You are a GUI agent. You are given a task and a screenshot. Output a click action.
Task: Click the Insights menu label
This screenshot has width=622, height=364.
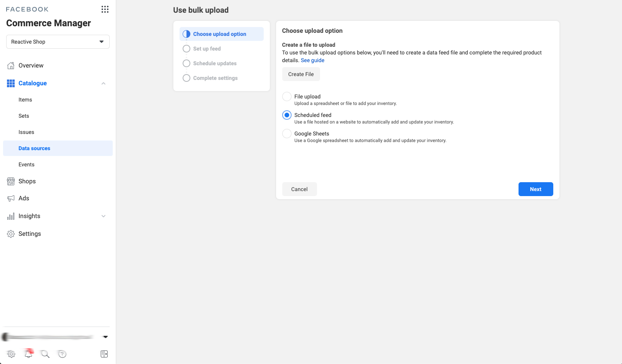click(29, 216)
